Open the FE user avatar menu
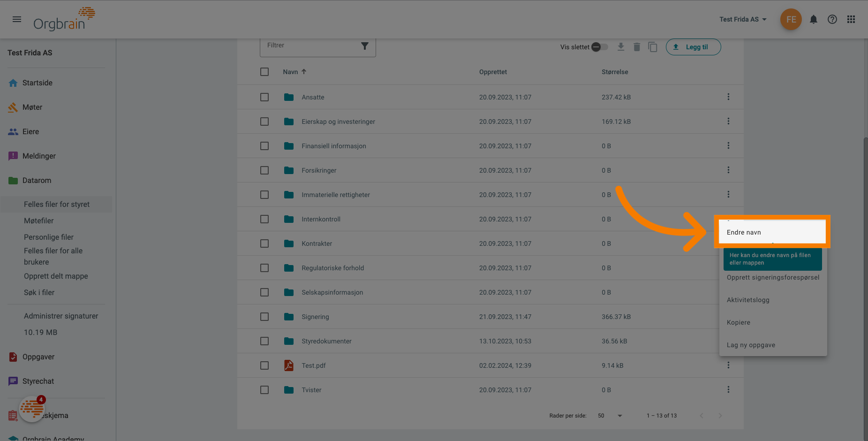This screenshot has height=441, width=868. coord(791,19)
